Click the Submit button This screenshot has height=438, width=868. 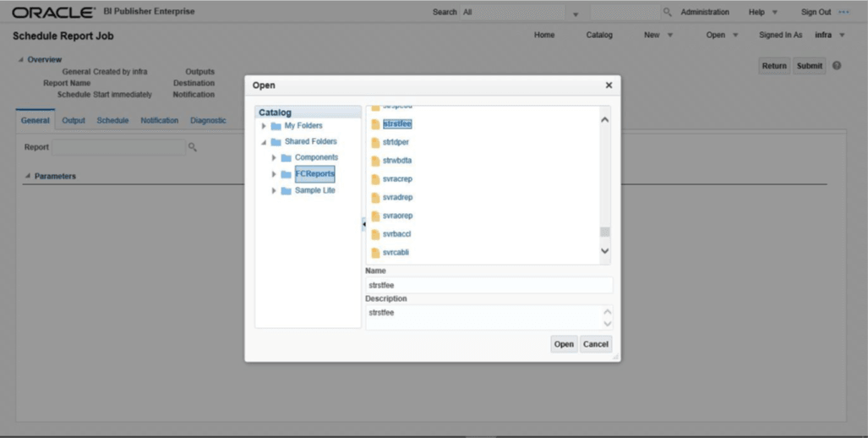pyautogui.click(x=810, y=66)
